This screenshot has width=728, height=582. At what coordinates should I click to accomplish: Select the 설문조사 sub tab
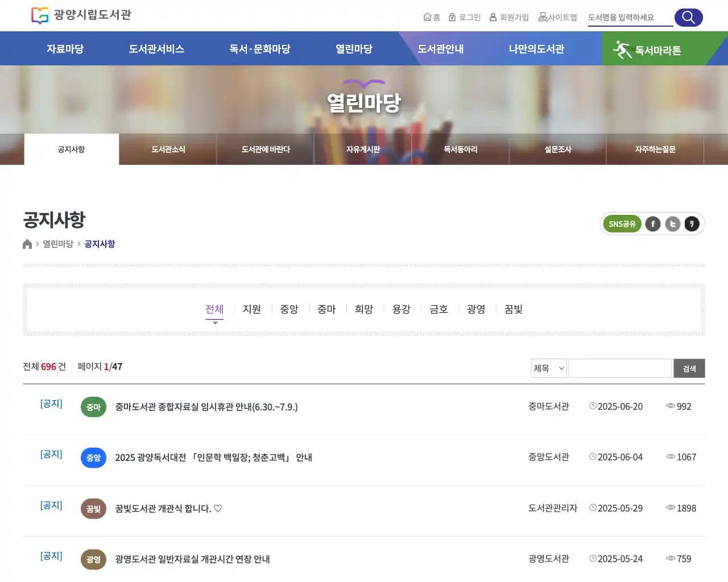(558, 149)
